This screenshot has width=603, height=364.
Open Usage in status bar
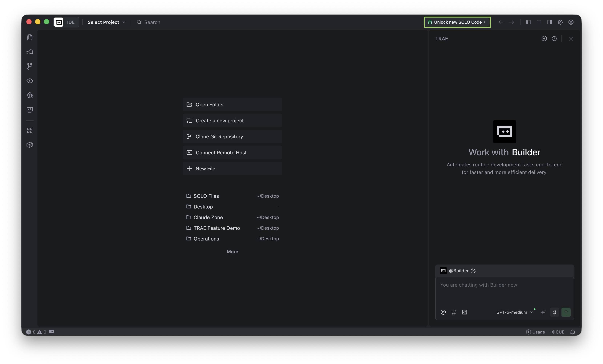coord(536,332)
